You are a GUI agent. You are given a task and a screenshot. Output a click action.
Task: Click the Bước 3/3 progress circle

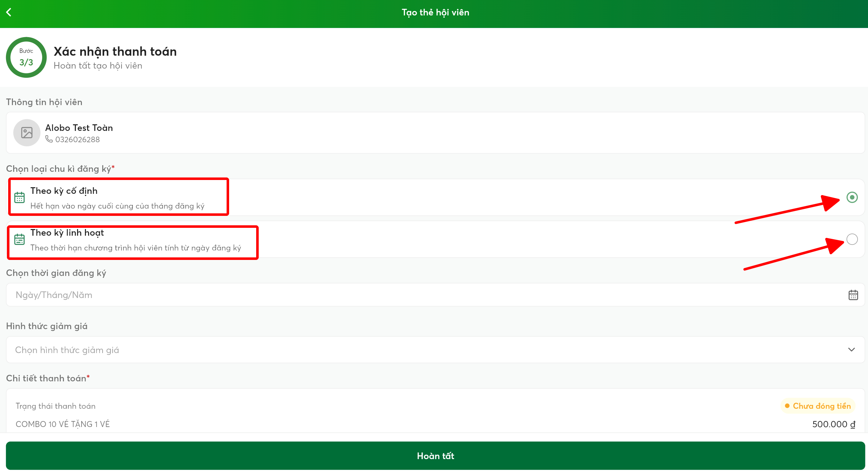point(26,57)
